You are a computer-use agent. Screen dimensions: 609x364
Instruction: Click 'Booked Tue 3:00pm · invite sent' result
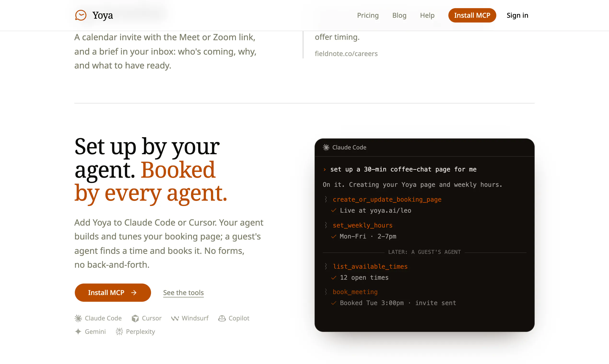[398, 303]
